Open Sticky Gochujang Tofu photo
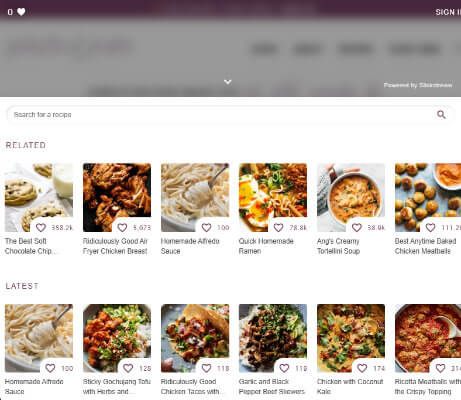The height and width of the screenshot is (400, 461). click(117, 338)
